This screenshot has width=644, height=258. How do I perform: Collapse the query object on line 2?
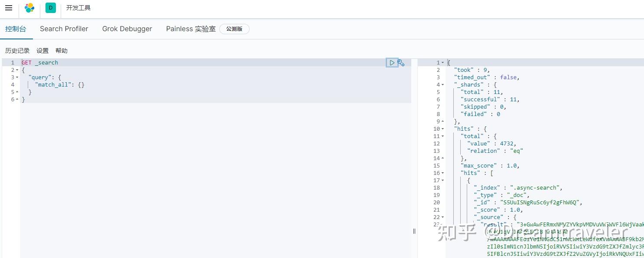[x=17, y=70]
